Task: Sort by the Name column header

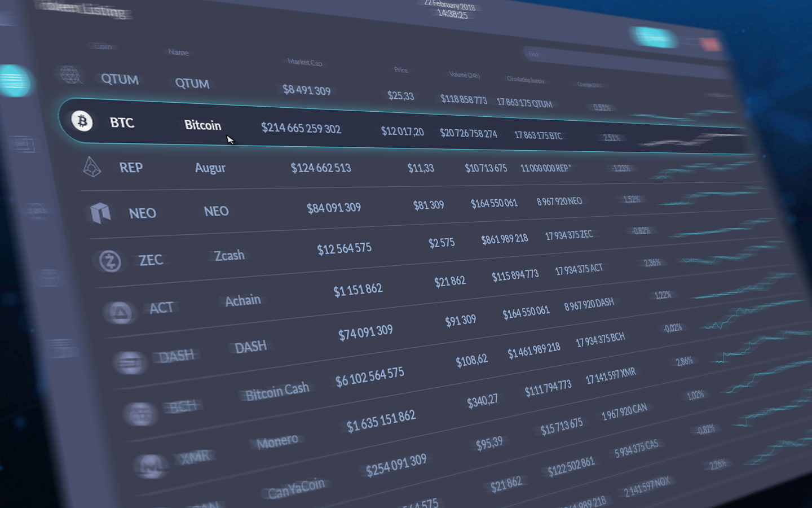Action: [178, 52]
